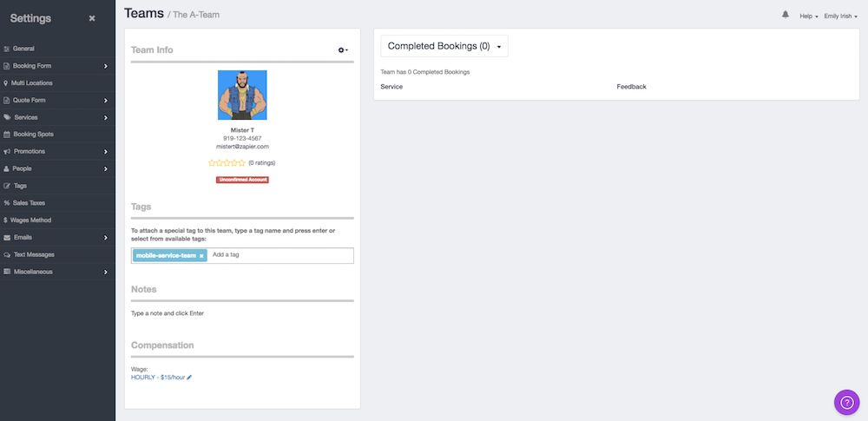
Task: Click the Teams breadcrumb heading
Action: click(x=143, y=13)
